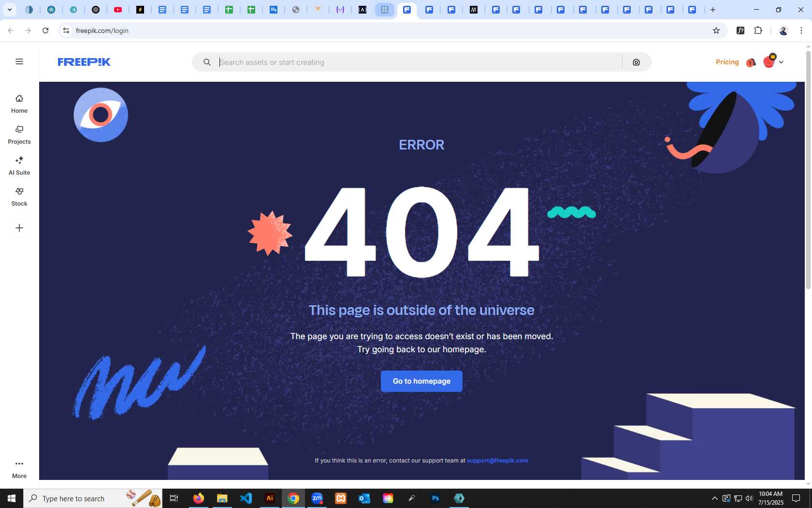Open File Explorer from the taskbar
Viewport: 812px width, 508px height.
pos(222,498)
